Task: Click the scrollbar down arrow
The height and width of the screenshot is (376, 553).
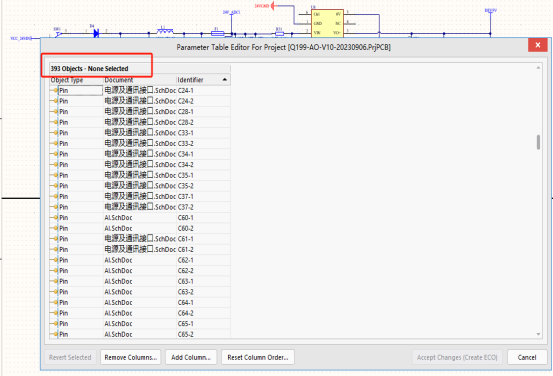Action: pos(538,334)
